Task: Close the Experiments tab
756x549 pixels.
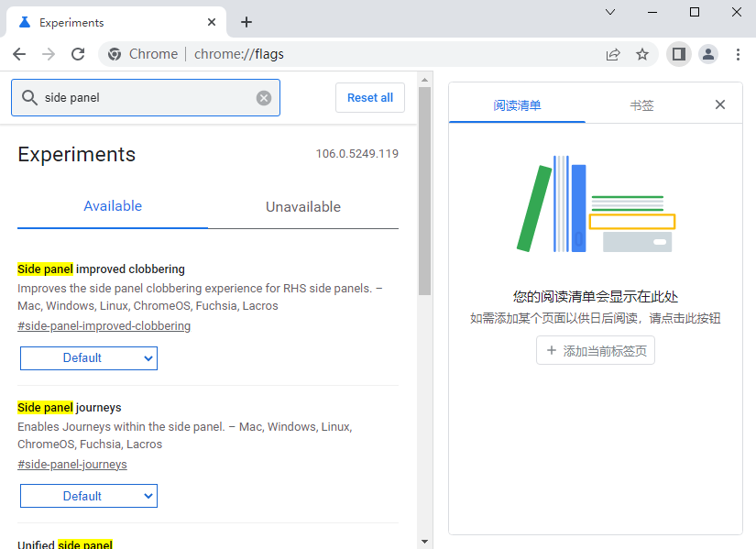Action: tap(211, 22)
